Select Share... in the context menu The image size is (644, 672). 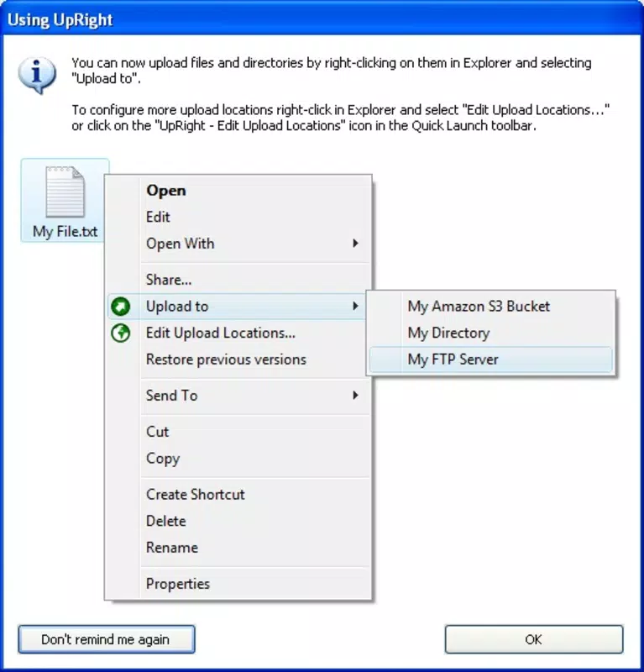pos(238,280)
